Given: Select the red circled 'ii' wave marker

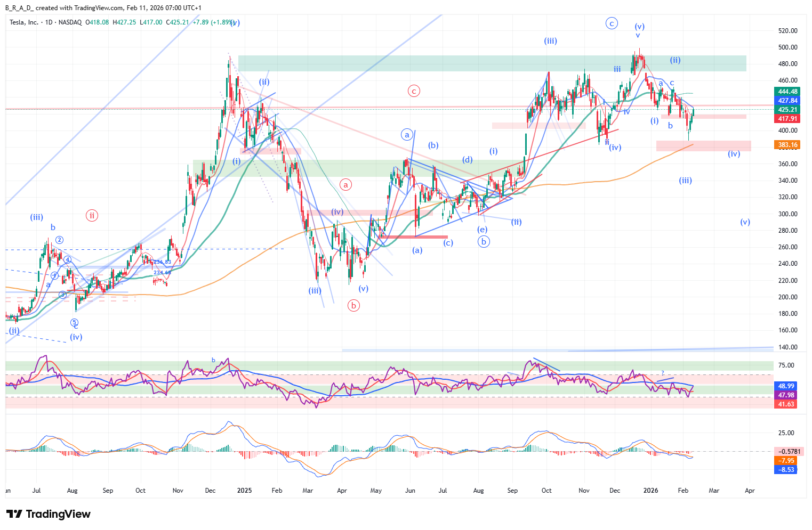Looking at the screenshot, I should click(92, 216).
